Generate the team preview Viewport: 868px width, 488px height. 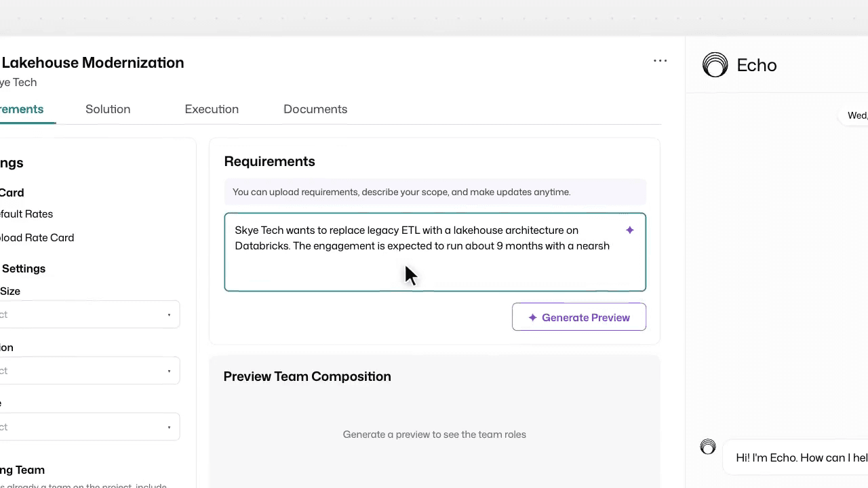click(x=579, y=317)
